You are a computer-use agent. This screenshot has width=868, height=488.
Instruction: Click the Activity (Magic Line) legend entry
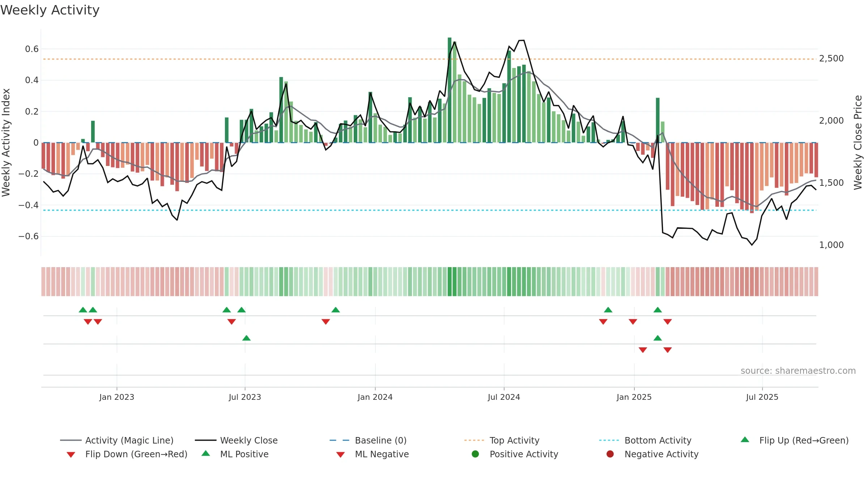pos(117,440)
